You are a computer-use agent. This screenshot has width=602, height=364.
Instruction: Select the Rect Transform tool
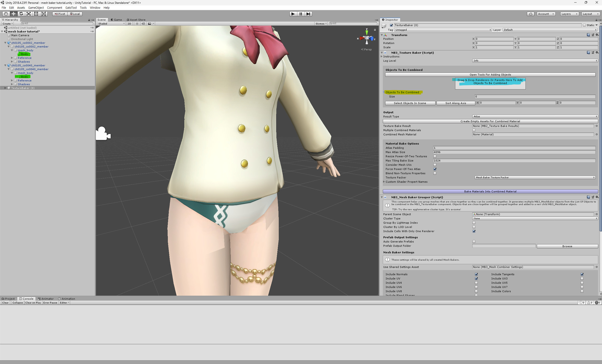pyautogui.click(x=36, y=14)
